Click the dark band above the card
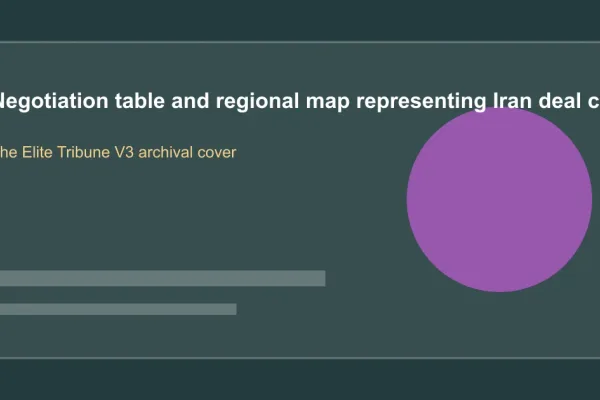600x400 pixels. 300,20
